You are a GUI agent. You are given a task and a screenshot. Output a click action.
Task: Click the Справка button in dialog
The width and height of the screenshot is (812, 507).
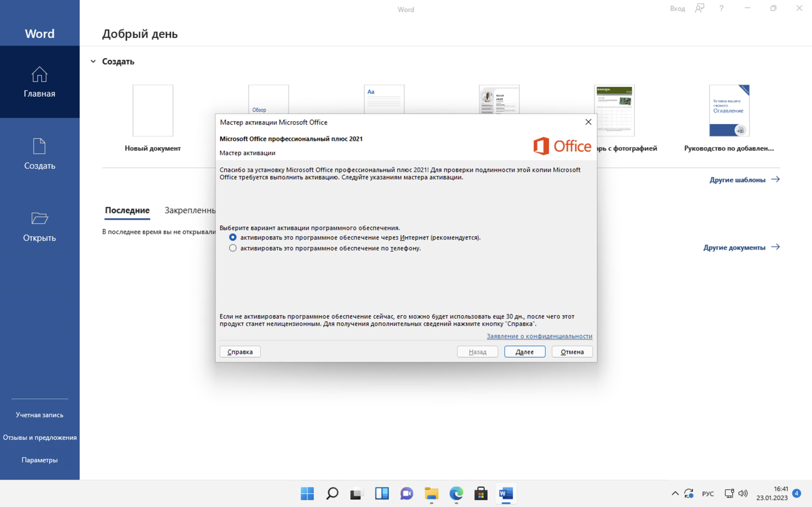coord(240,352)
